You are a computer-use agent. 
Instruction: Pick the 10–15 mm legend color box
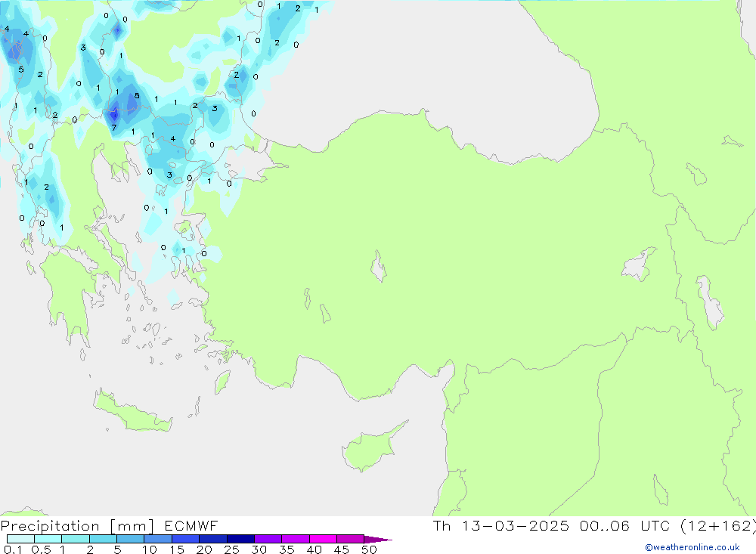click(158, 539)
